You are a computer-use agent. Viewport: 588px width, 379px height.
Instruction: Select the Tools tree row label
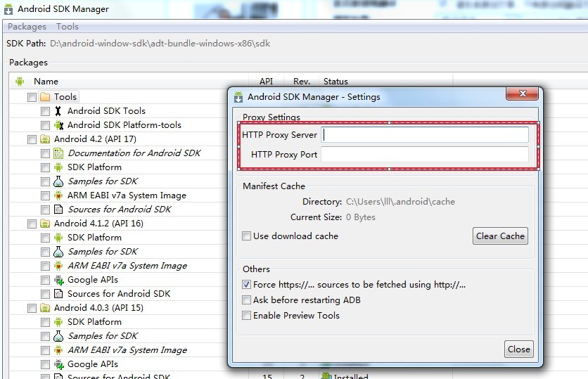click(65, 97)
